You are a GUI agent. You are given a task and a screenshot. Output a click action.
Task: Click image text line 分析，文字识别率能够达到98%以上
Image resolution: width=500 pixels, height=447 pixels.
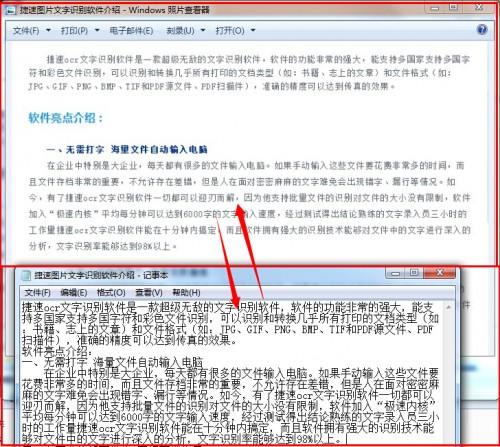103,246
